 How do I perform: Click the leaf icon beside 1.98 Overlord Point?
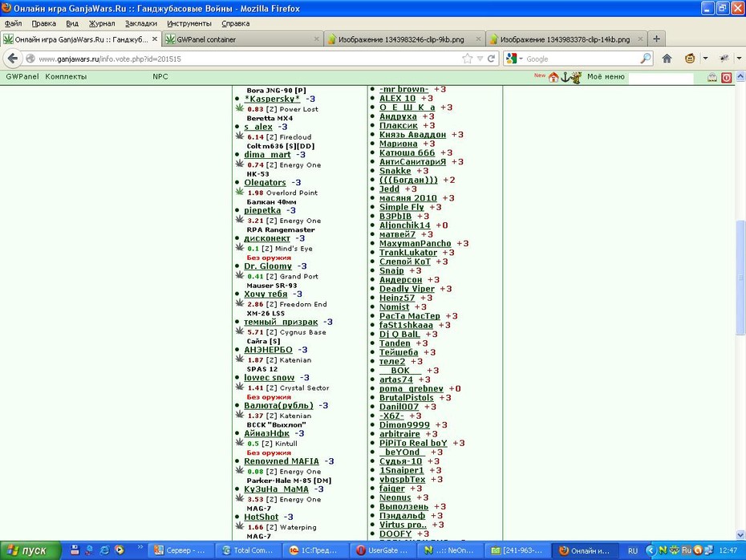coord(240,192)
